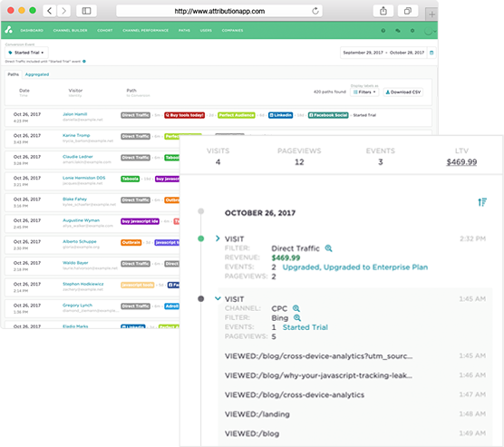Image resolution: width=504 pixels, height=447 pixels.
Task: Switch to the Aggregated tab
Action: (x=37, y=74)
